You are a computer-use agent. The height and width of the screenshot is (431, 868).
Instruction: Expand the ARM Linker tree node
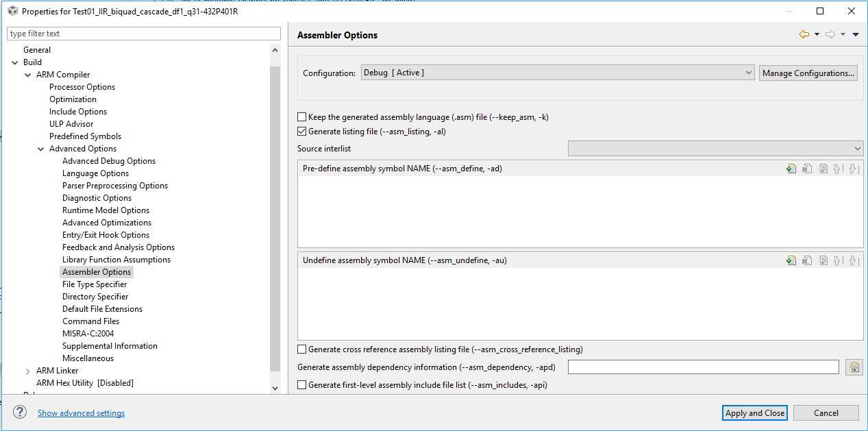(27, 371)
